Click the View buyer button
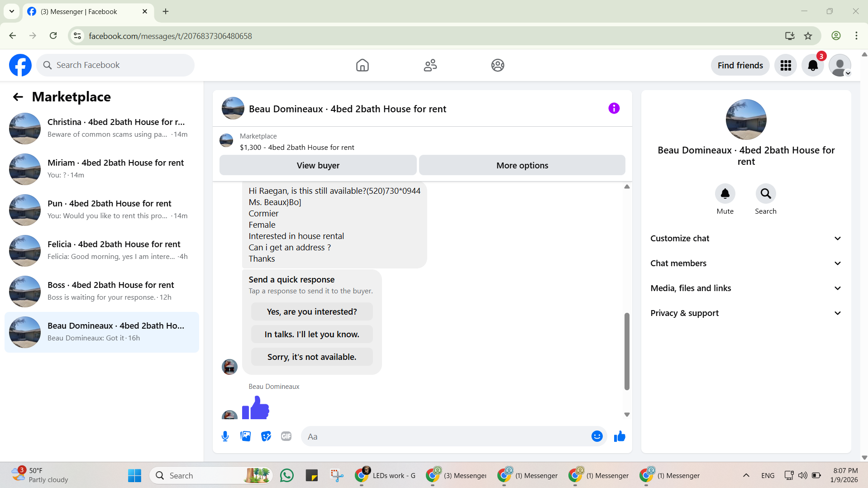Image resolution: width=868 pixels, height=488 pixels. [318, 166]
